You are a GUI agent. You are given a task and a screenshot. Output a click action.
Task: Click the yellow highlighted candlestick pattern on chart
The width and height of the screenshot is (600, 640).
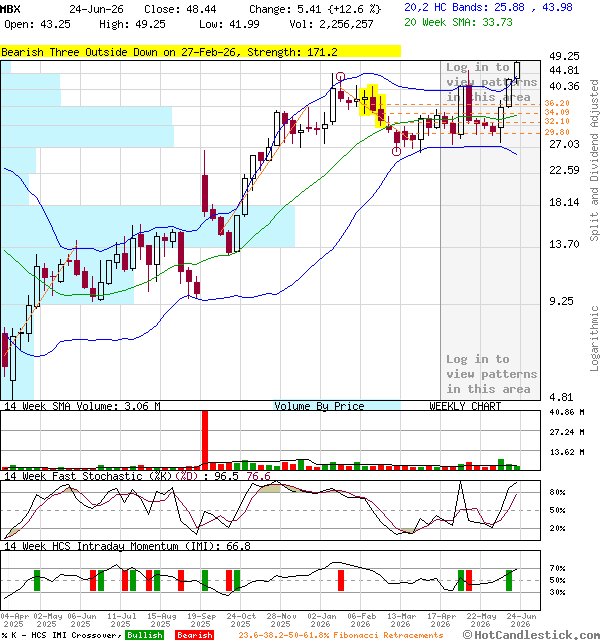[x=372, y=106]
